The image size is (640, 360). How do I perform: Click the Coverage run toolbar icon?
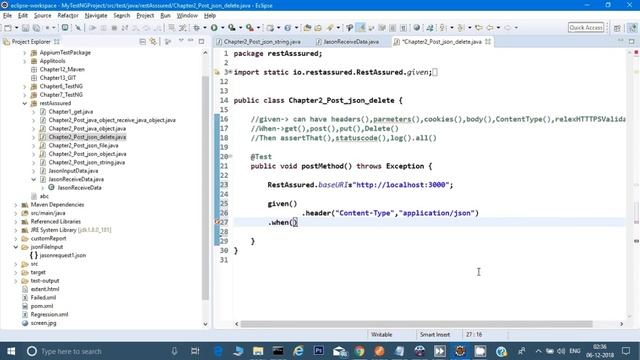pyautogui.click(x=232, y=28)
